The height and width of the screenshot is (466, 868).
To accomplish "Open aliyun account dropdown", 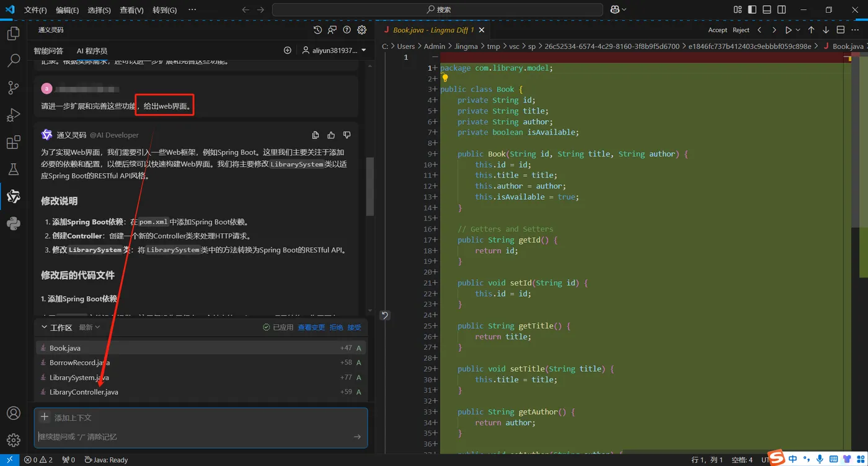I will click(334, 50).
